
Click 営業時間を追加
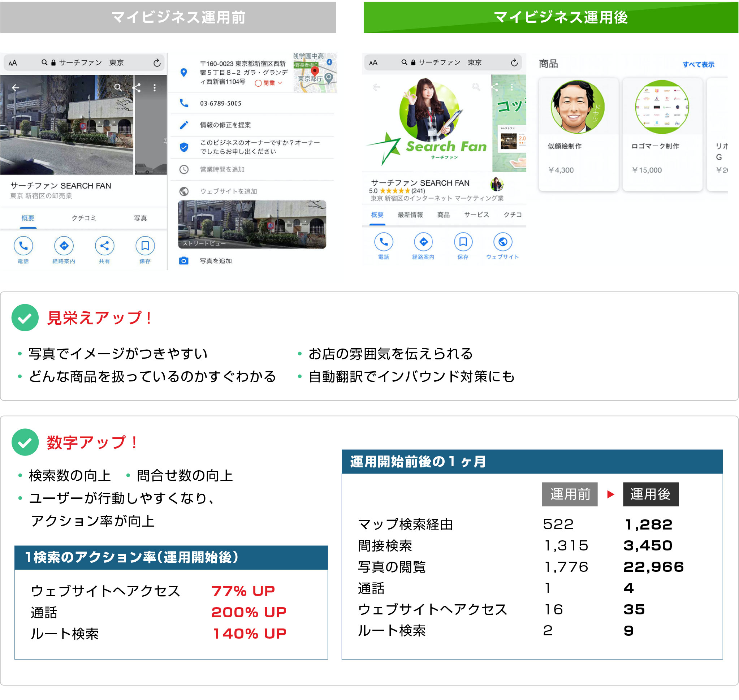tap(222, 169)
